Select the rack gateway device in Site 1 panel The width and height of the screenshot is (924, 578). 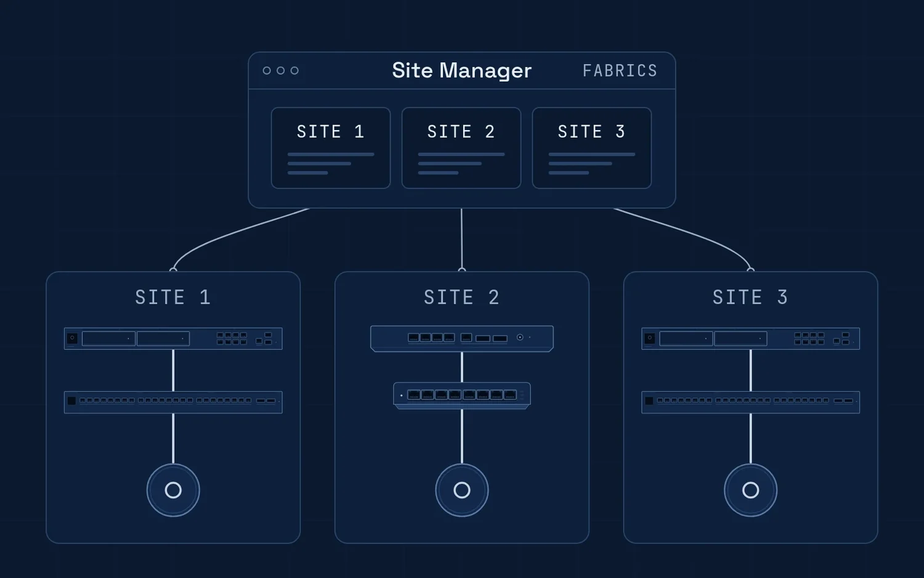pos(173,338)
